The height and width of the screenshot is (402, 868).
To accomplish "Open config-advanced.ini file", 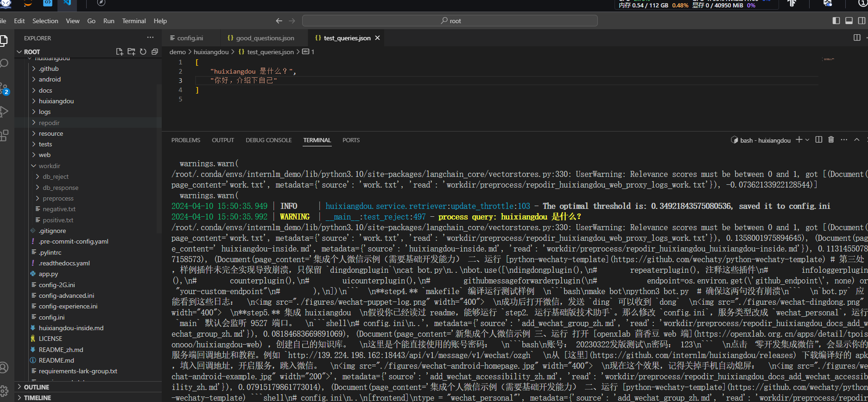I will click(x=88, y=295).
